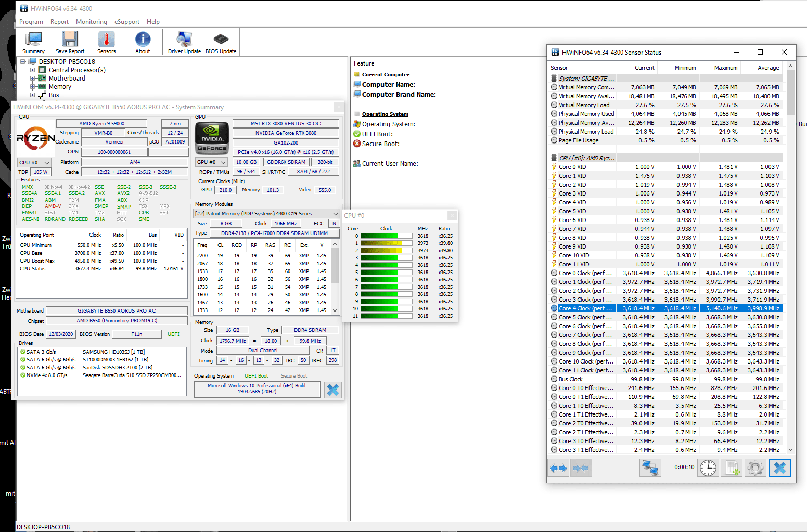Click the GIGABYTE B550 AORUS PRO AC field
Viewport: 807px width, 532px height.
[117, 311]
